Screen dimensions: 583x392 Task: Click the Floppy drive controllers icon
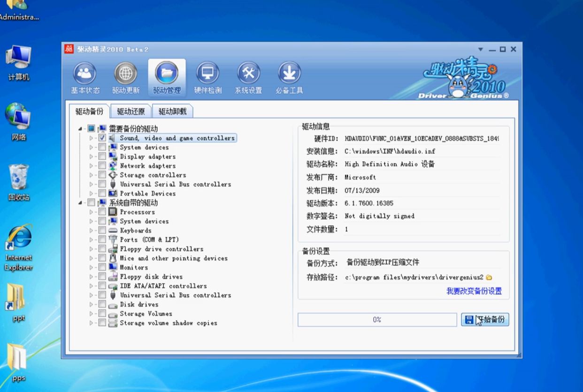coord(113,249)
